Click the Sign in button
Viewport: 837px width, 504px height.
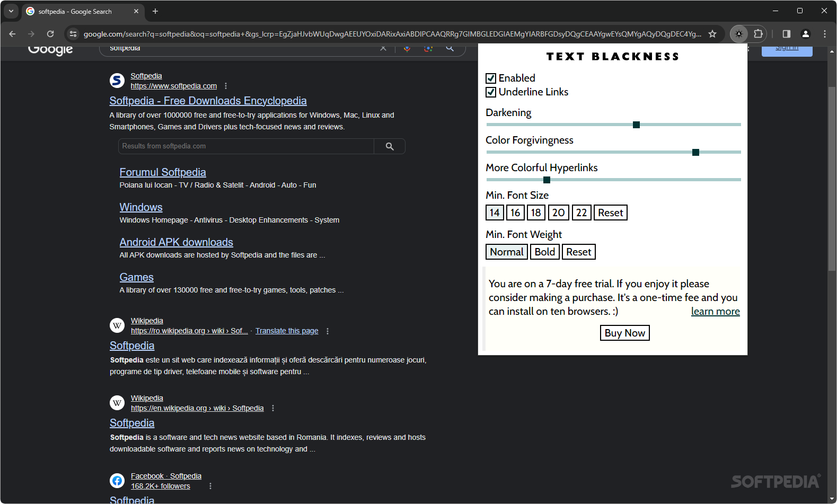tap(787, 50)
